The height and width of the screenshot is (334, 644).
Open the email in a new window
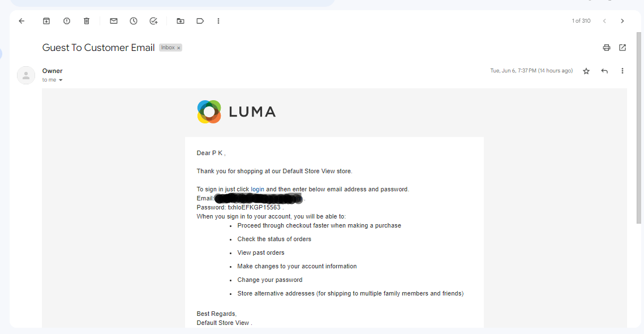[x=622, y=48]
